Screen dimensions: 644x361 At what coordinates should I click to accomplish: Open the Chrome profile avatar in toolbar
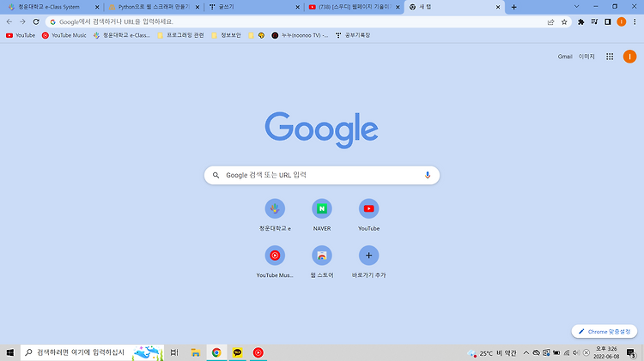[622, 21]
